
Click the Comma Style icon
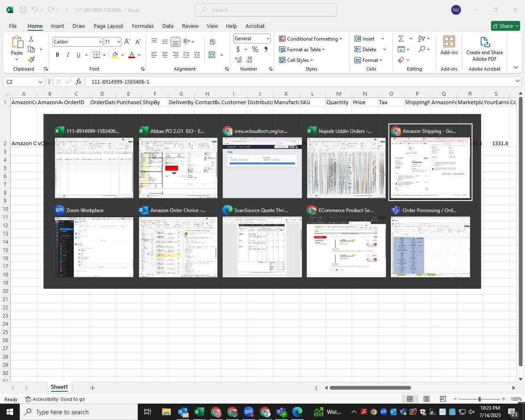pos(266,49)
